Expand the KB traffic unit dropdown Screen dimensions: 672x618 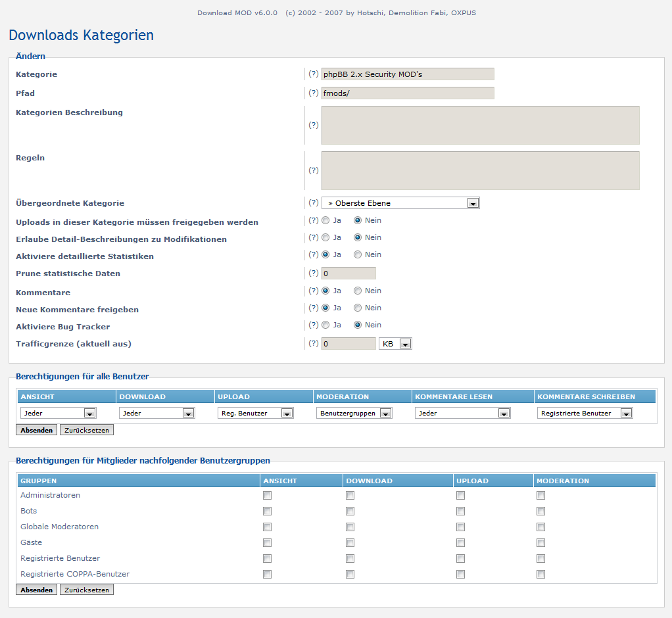click(395, 344)
